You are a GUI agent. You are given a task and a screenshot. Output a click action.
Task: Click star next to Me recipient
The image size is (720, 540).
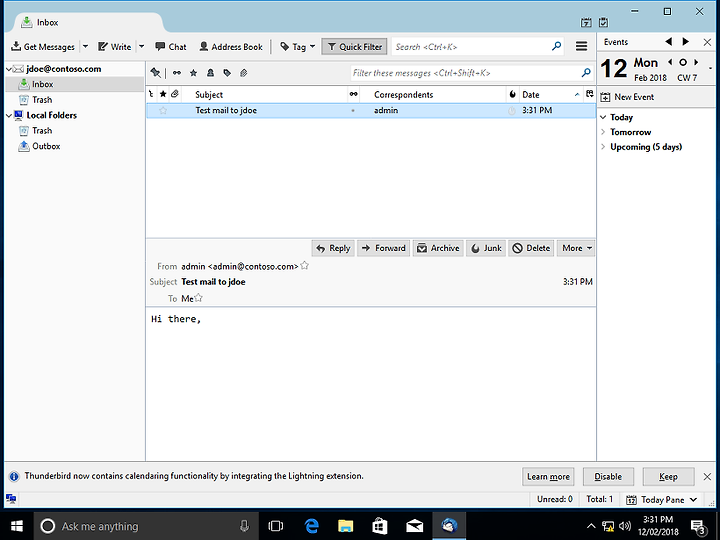198,298
